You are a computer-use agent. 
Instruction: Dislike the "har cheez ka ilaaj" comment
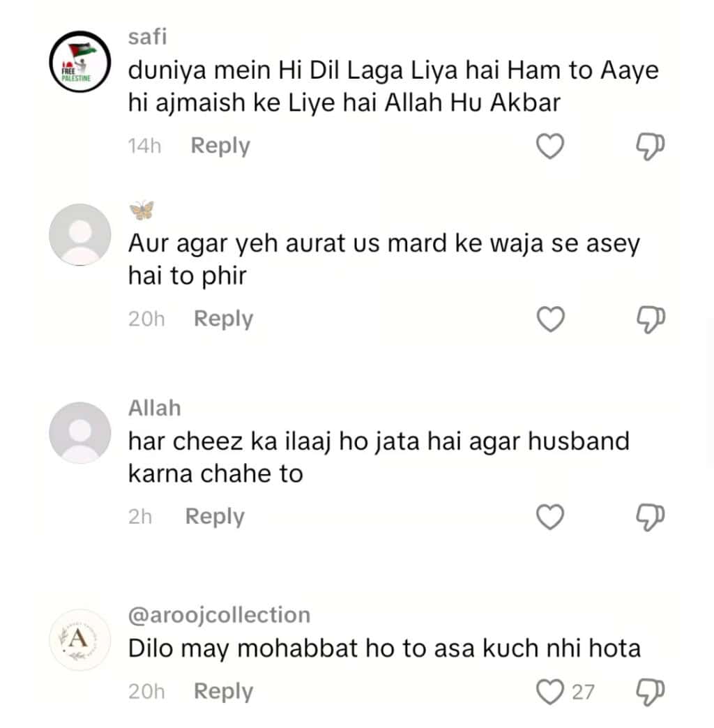pos(651,517)
